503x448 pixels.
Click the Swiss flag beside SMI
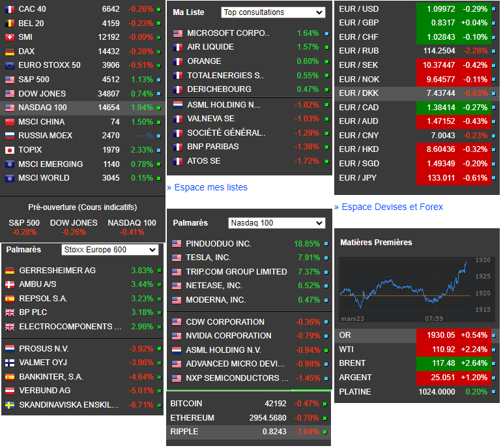pos(10,38)
